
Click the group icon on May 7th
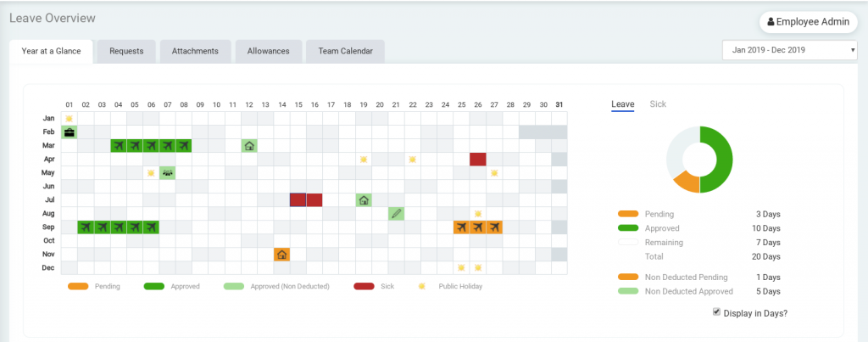click(x=167, y=173)
